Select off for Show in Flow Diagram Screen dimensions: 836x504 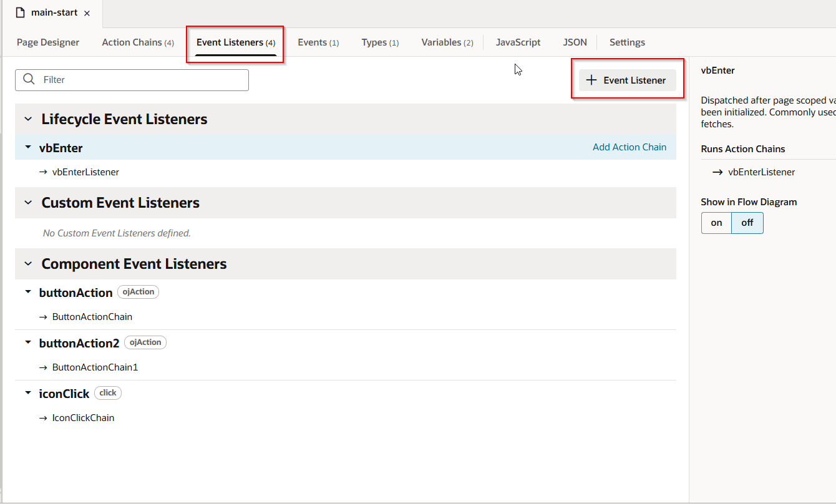[x=747, y=223]
